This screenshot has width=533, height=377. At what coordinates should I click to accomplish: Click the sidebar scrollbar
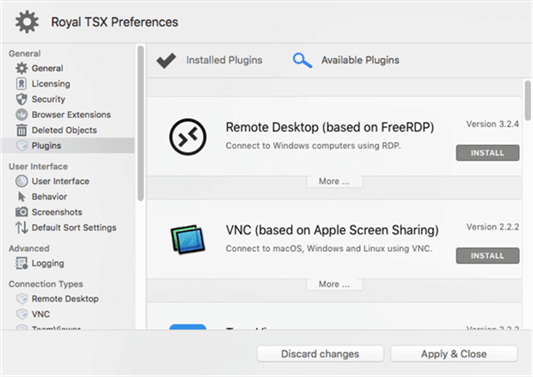140,123
